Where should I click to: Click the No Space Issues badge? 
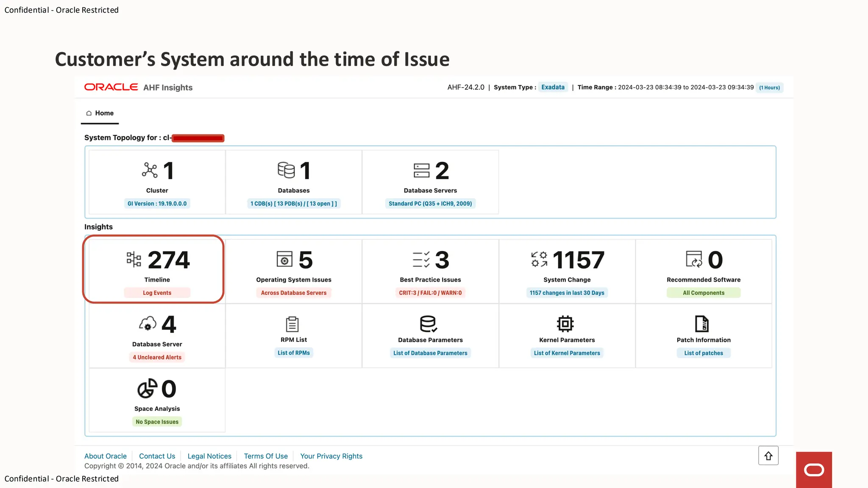pyautogui.click(x=157, y=421)
